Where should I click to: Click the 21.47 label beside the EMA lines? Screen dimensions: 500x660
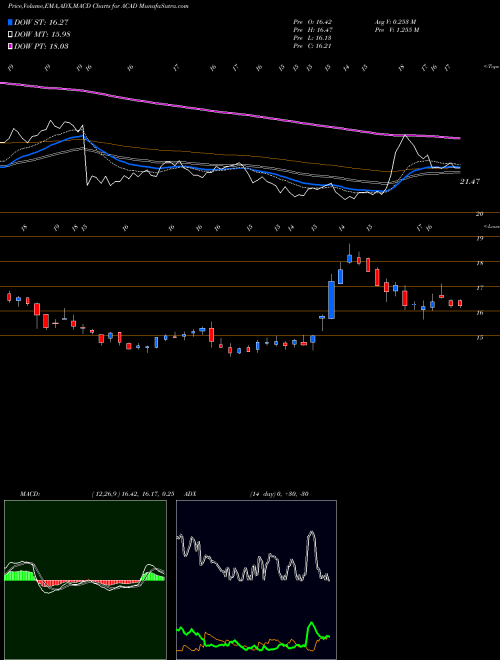[470, 181]
